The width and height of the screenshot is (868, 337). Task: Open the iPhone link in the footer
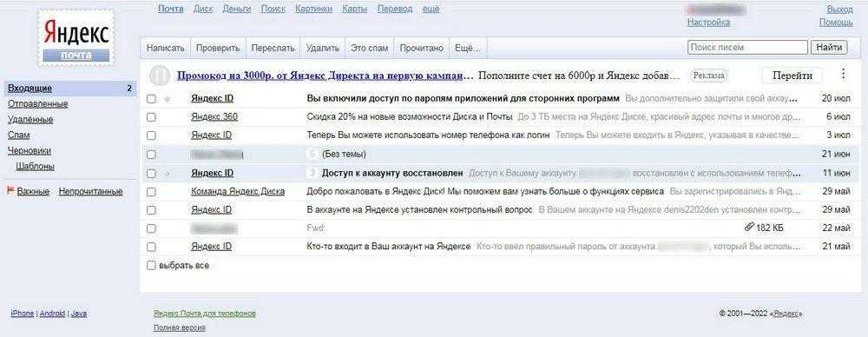coord(23,314)
